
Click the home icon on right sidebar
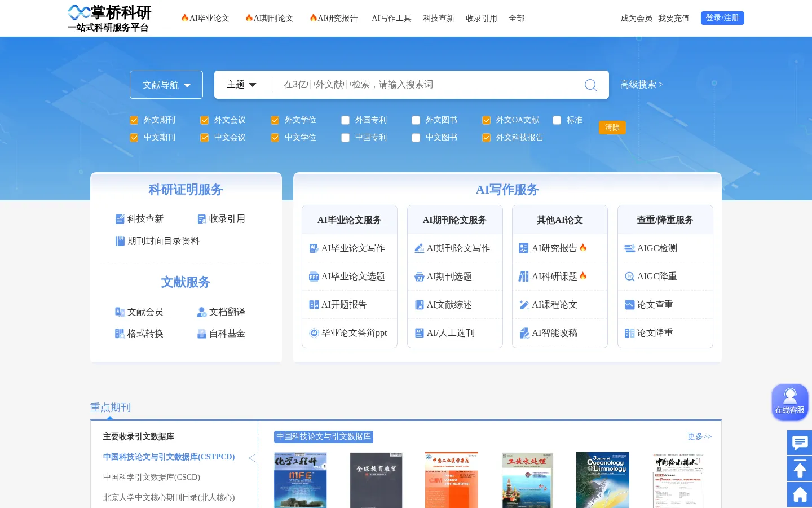(x=800, y=494)
